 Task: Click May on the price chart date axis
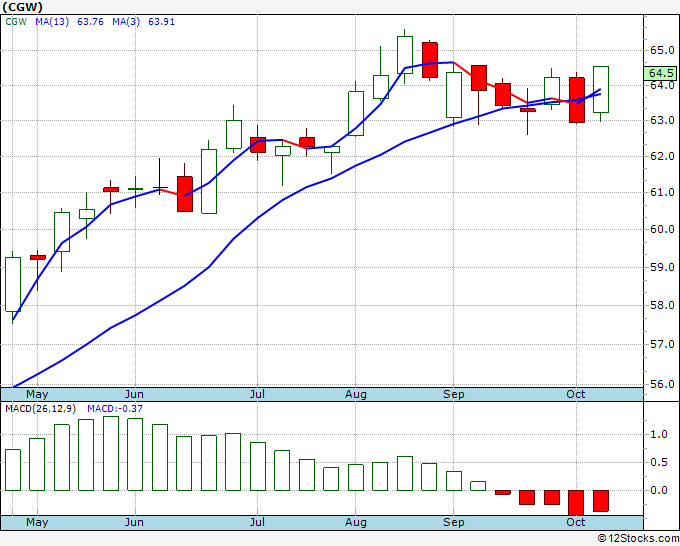37,395
